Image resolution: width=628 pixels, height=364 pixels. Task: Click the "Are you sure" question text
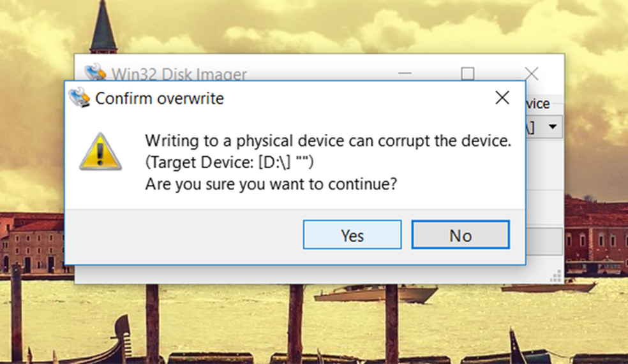[271, 185]
